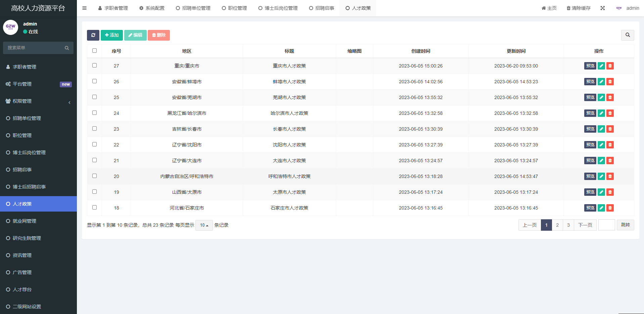Open the admin user dropdown in header

(x=628, y=8)
